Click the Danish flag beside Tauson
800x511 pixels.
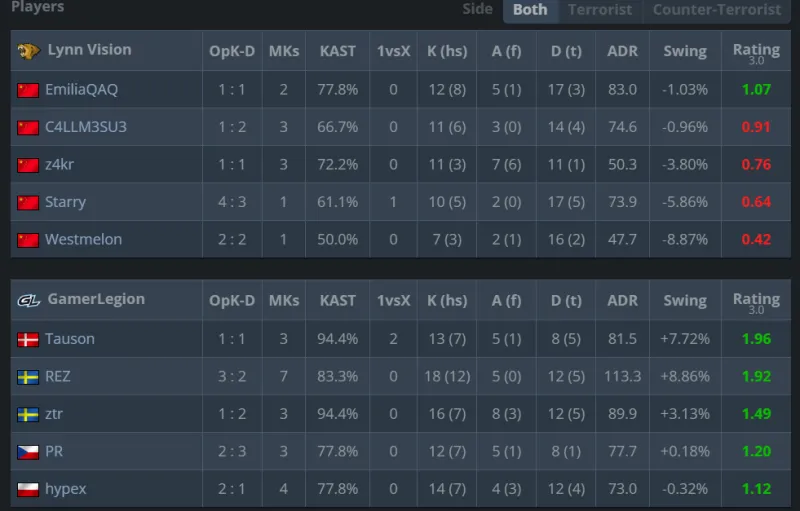point(28,339)
